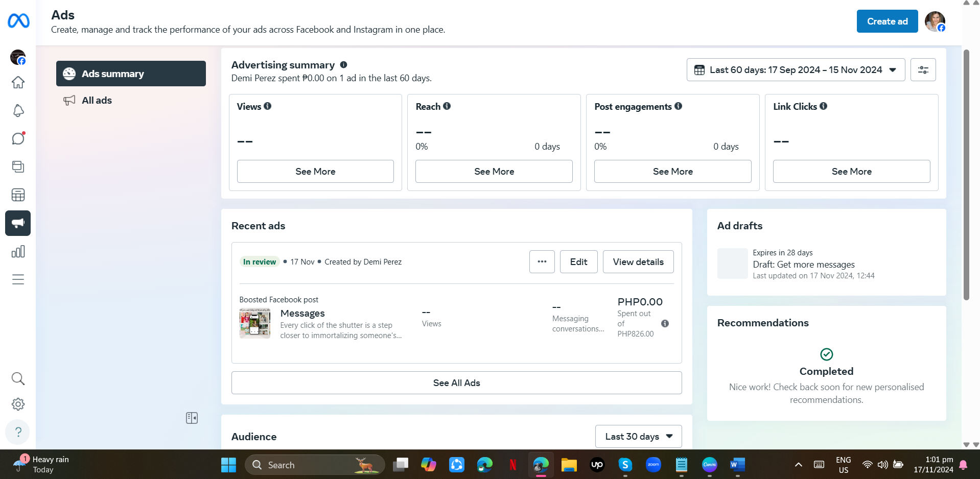Screen dimensions: 980x479
Task: Click See More under Reach
Action: coord(494,172)
